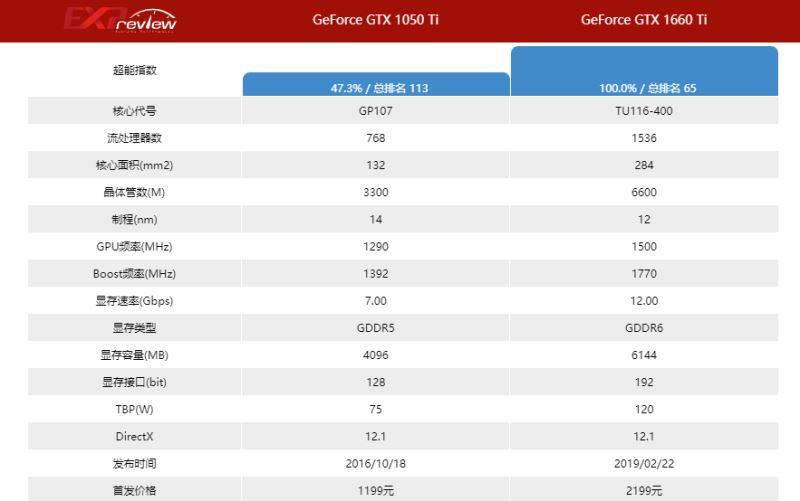Click the 1199元 price cell
The image size is (800, 501).
click(376, 491)
